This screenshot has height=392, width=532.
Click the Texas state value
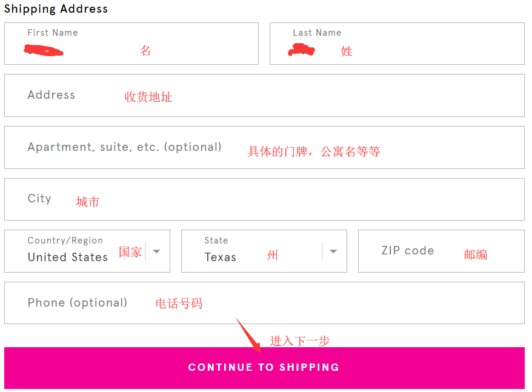221,257
